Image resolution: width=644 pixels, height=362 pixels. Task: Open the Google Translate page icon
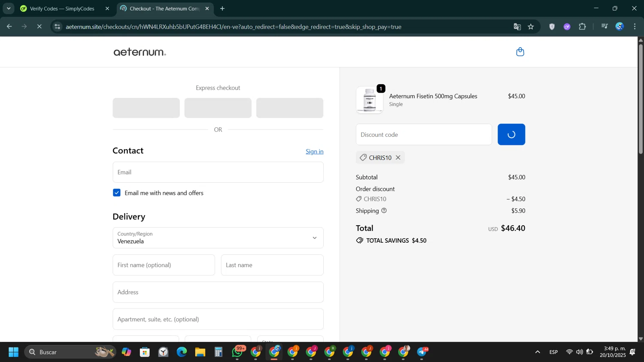(517, 27)
